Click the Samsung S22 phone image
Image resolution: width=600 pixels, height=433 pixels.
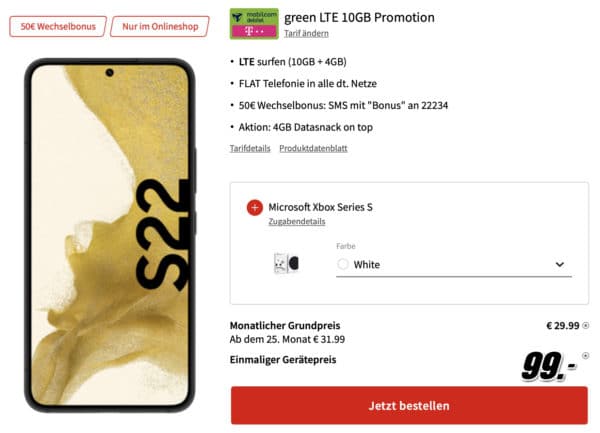(110, 235)
